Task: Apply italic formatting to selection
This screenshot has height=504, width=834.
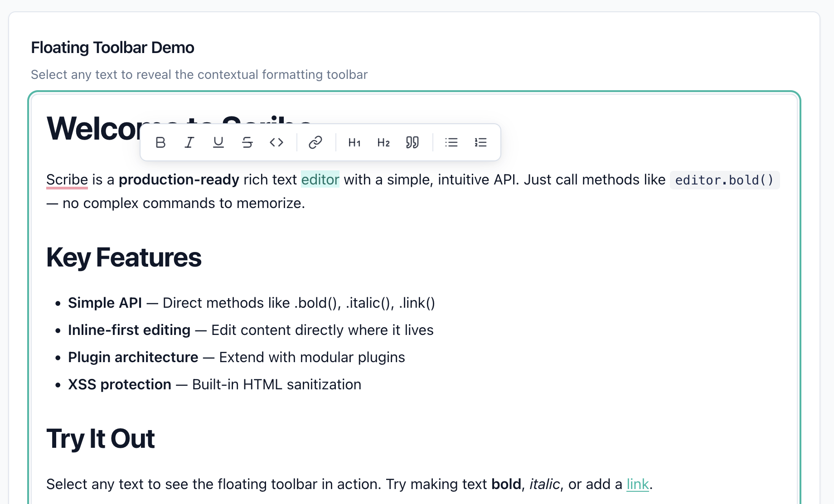Action: click(189, 142)
